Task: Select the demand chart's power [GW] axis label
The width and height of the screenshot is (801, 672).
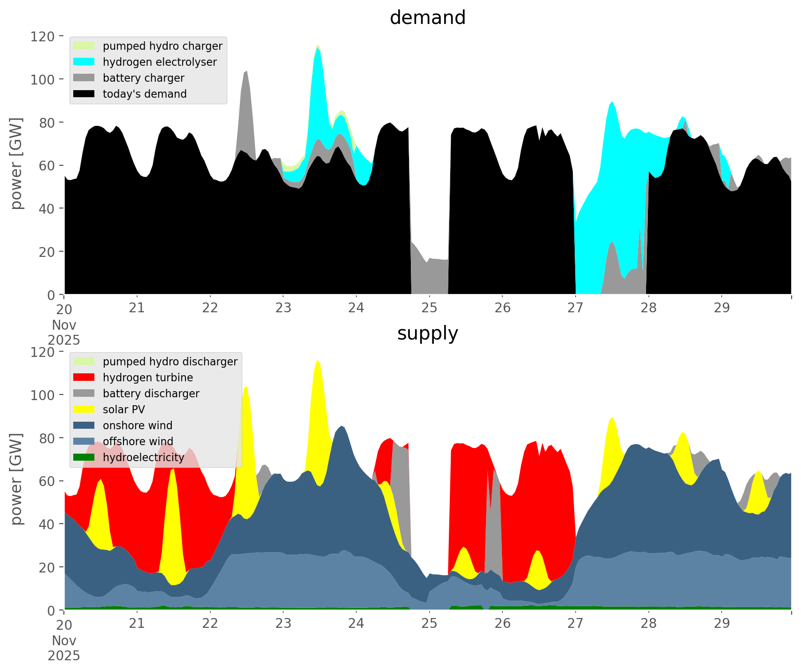Action: pos(16,163)
